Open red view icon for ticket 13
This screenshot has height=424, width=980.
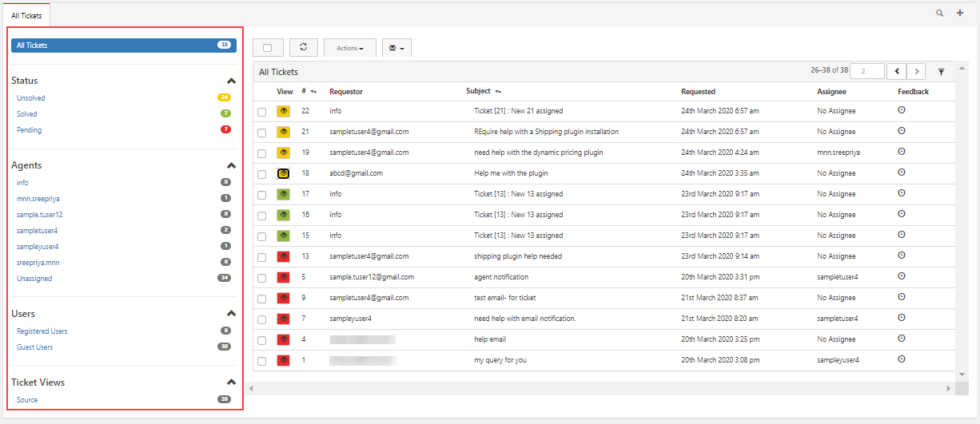coord(283,256)
